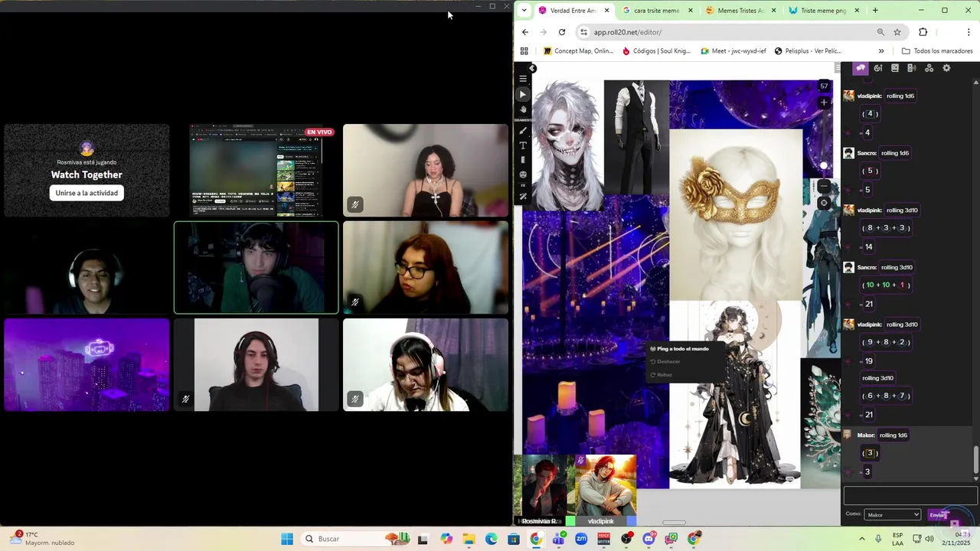Click the vladipink player avatar
This screenshot has height=551, width=980.
click(606, 487)
